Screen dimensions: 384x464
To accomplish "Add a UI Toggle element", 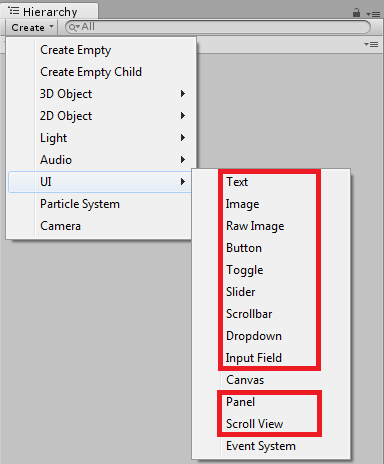I will click(x=245, y=270).
